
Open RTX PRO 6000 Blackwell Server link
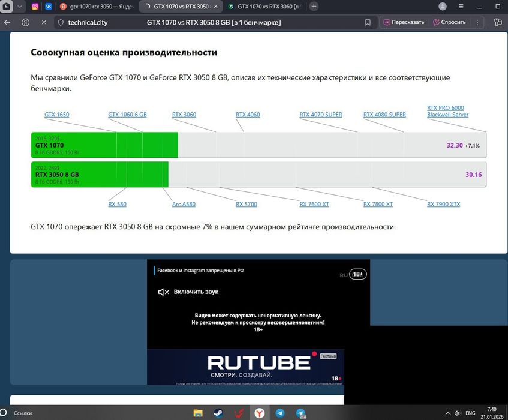click(x=448, y=111)
